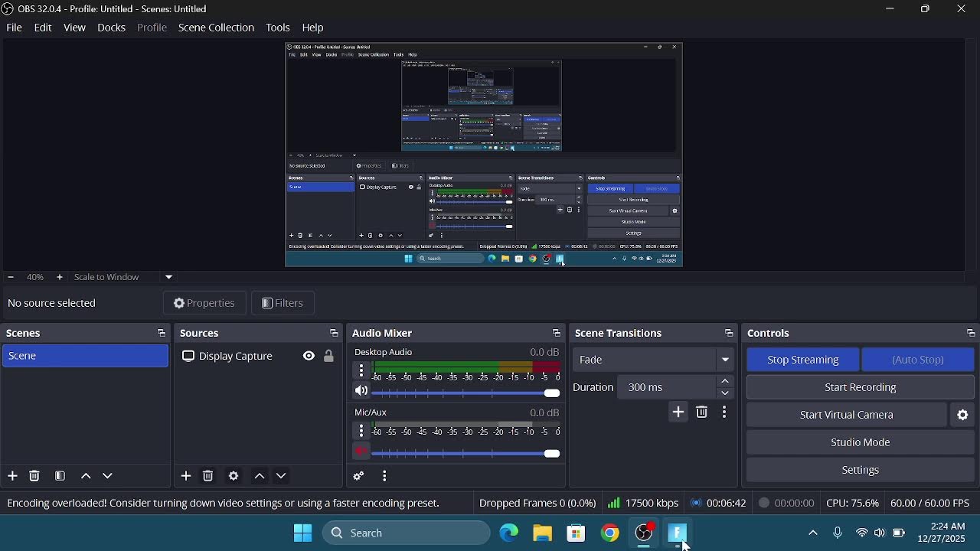Adjust Desktop Audio volume slider
Viewport: 980px width, 551px height.
pyautogui.click(x=466, y=393)
